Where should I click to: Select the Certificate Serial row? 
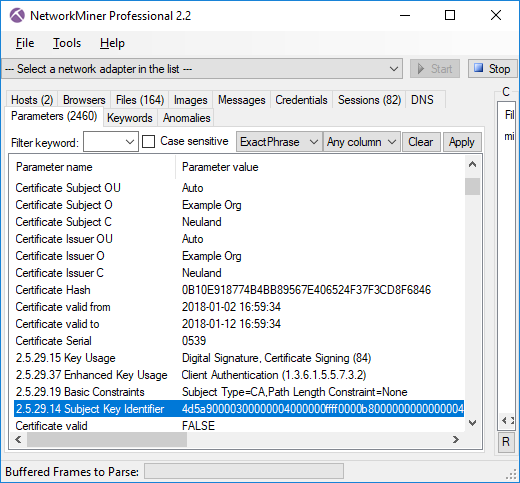tap(239, 341)
